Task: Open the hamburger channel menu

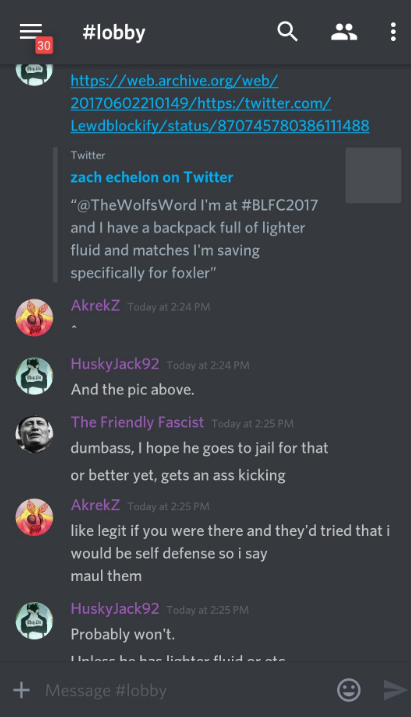Action: (31, 32)
